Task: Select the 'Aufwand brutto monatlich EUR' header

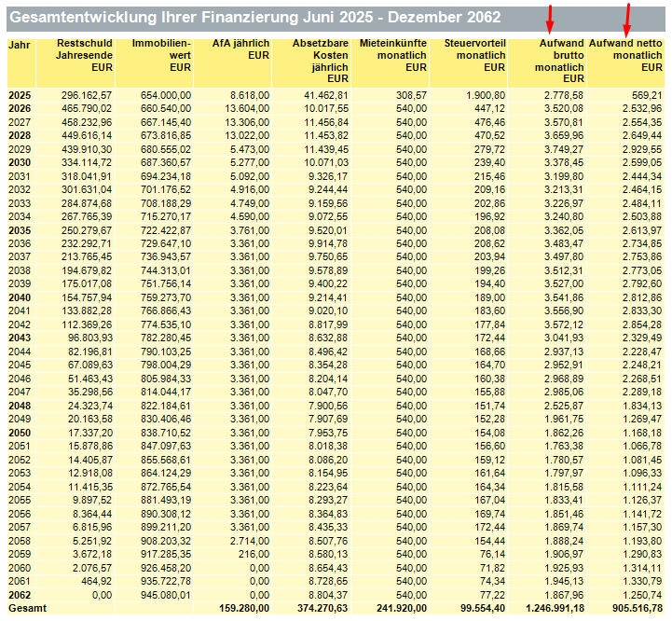Action: [559, 61]
